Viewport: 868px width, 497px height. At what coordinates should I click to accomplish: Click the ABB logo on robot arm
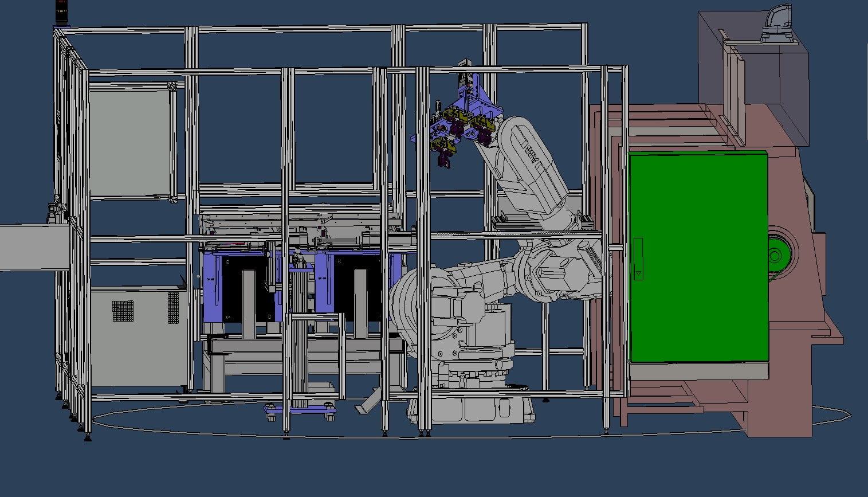point(532,152)
